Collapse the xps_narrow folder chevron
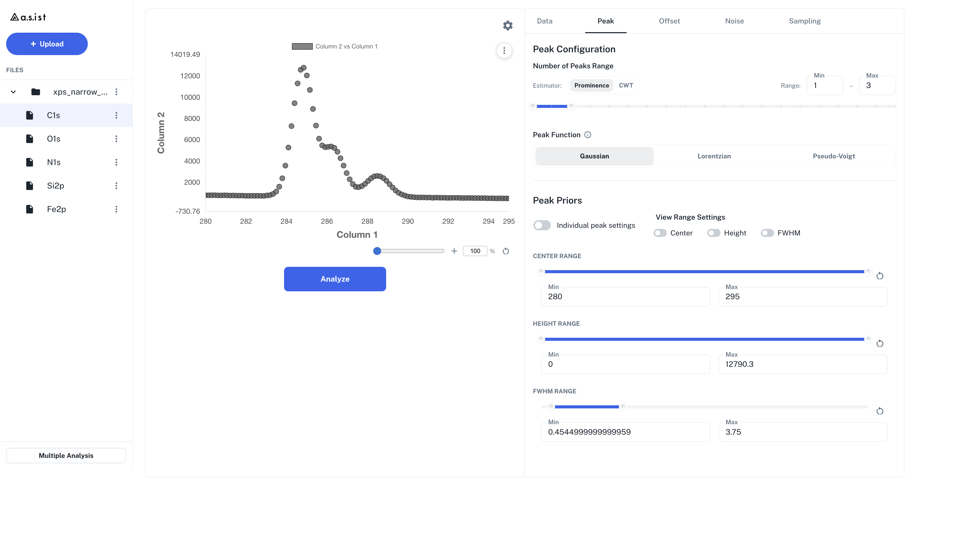 (x=13, y=92)
